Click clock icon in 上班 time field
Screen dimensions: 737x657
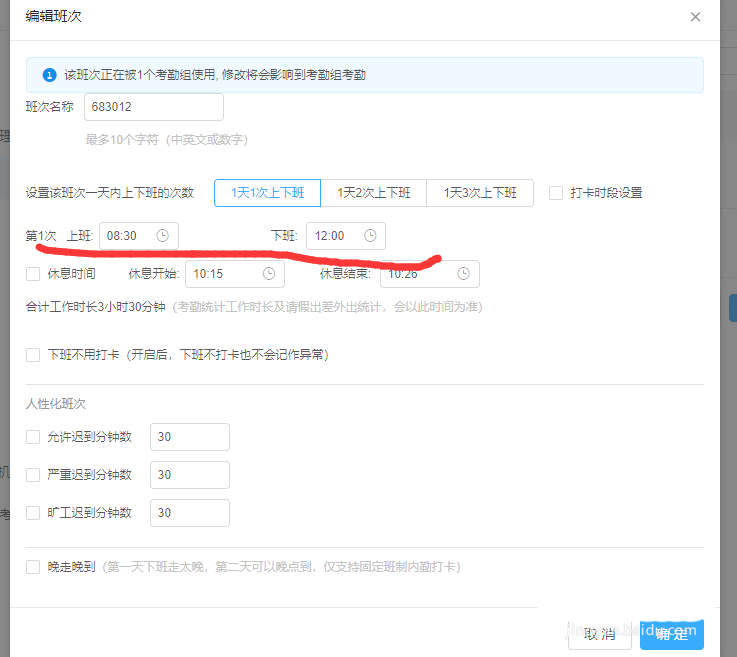[x=163, y=236]
